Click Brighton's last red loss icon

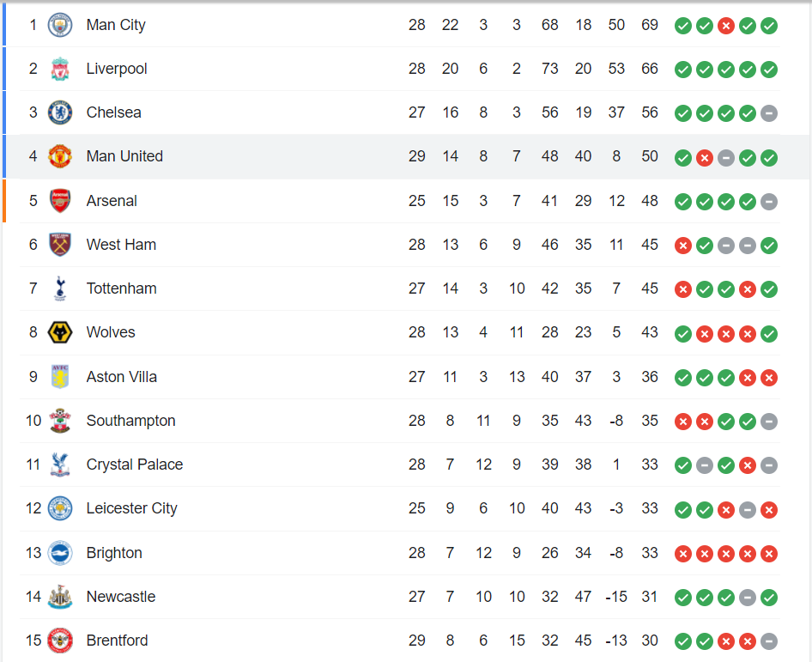tap(769, 554)
